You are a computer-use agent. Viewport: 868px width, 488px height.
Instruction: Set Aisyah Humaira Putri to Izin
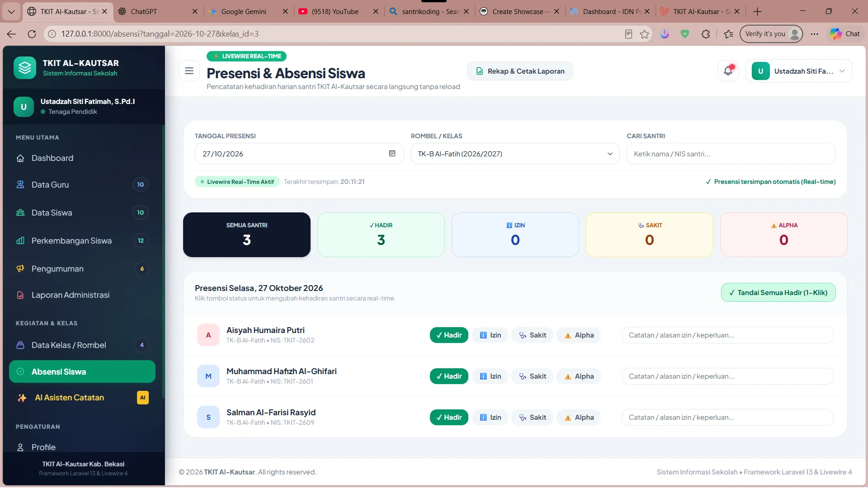pos(490,335)
